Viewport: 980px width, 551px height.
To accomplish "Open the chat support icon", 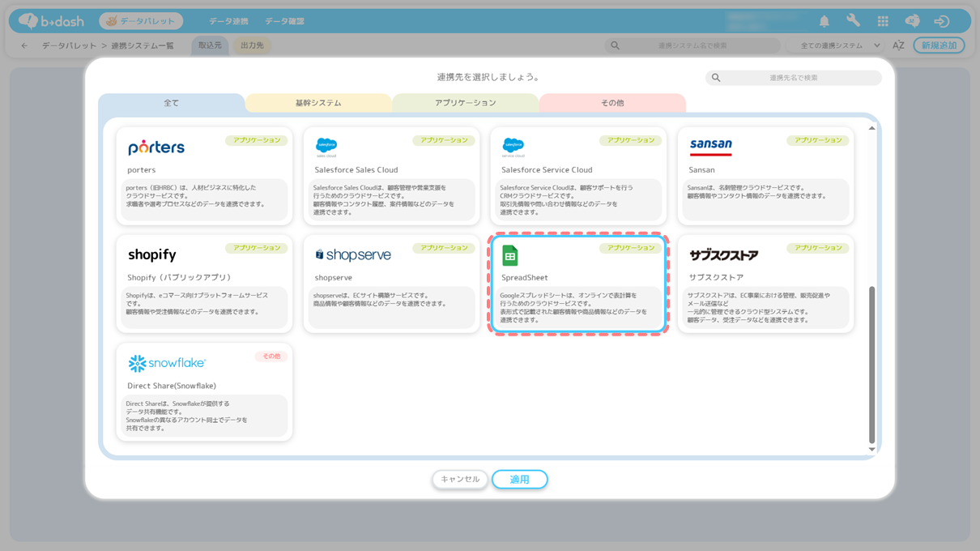I will point(912,21).
